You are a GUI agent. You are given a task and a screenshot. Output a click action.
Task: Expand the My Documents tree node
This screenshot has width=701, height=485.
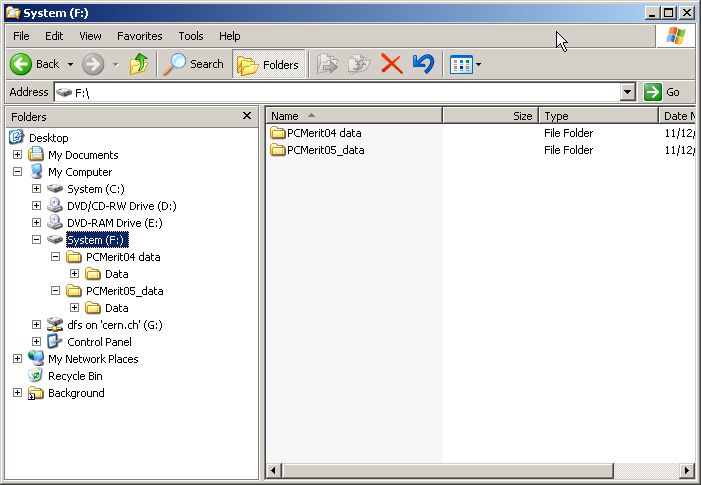point(17,155)
